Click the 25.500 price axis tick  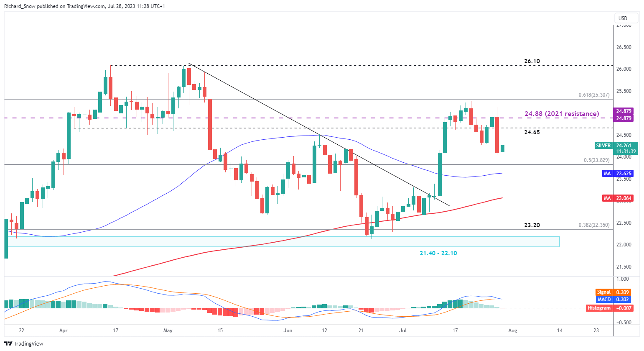pyautogui.click(x=624, y=91)
